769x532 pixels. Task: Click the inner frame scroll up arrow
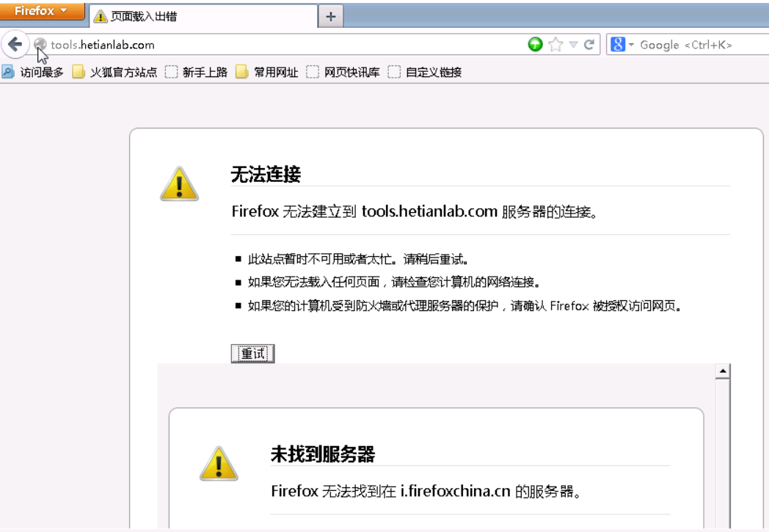(723, 371)
